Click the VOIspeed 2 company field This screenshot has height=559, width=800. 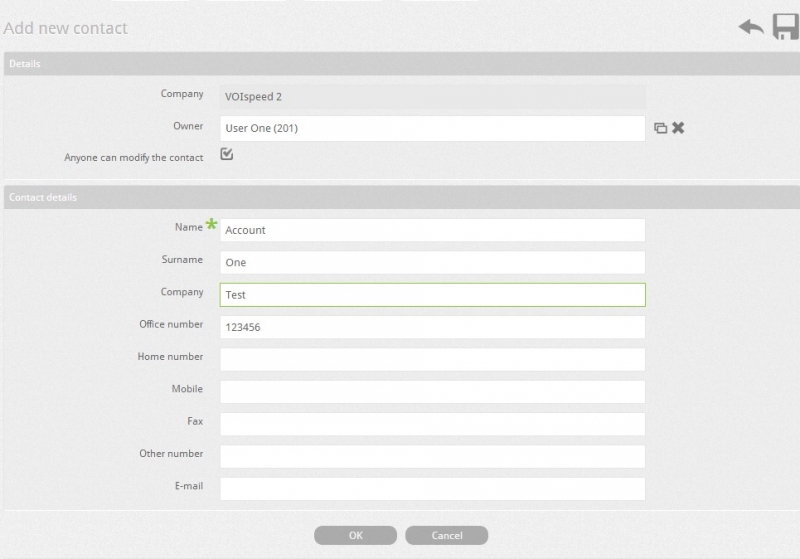click(433, 96)
